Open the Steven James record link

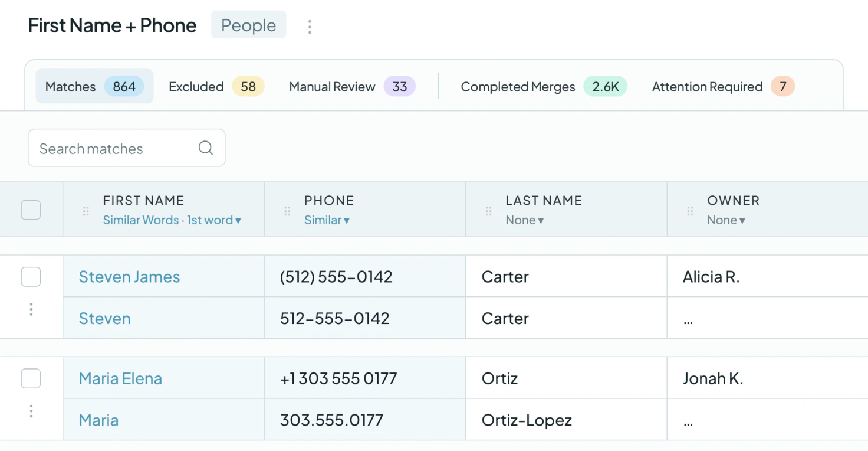tap(130, 277)
